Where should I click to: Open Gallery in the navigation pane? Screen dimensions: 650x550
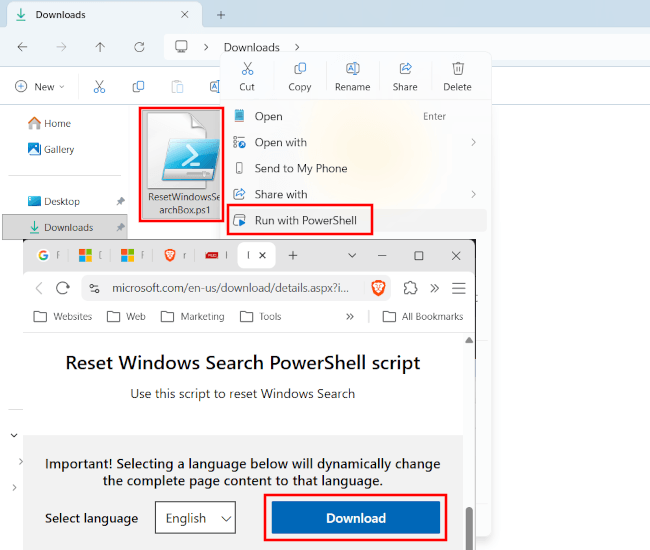click(51, 149)
